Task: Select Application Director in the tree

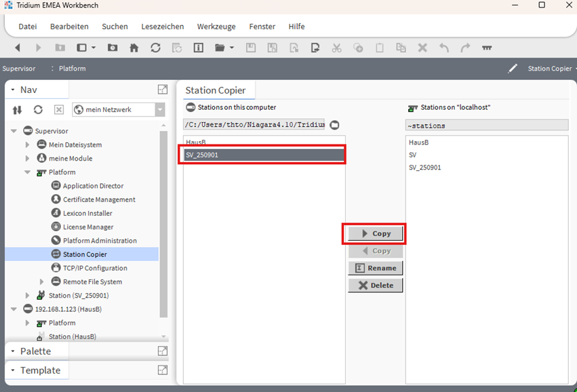Action: (x=93, y=186)
